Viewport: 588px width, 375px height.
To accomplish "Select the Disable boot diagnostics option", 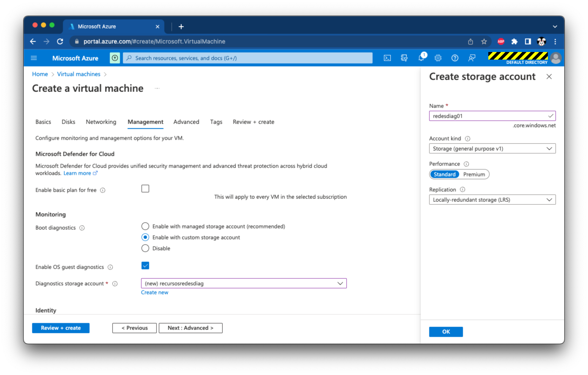I will [x=145, y=248].
